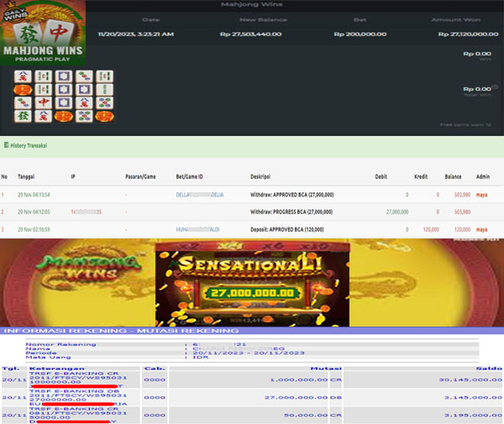The height and width of the screenshot is (424, 504).
Task: Click the masked IP address in row 2
Action: pos(87,212)
